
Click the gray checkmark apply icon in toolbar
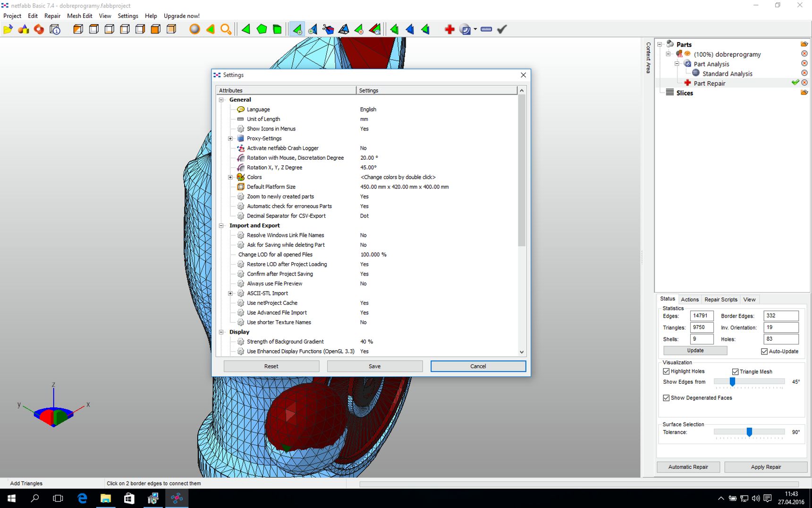(x=502, y=29)
